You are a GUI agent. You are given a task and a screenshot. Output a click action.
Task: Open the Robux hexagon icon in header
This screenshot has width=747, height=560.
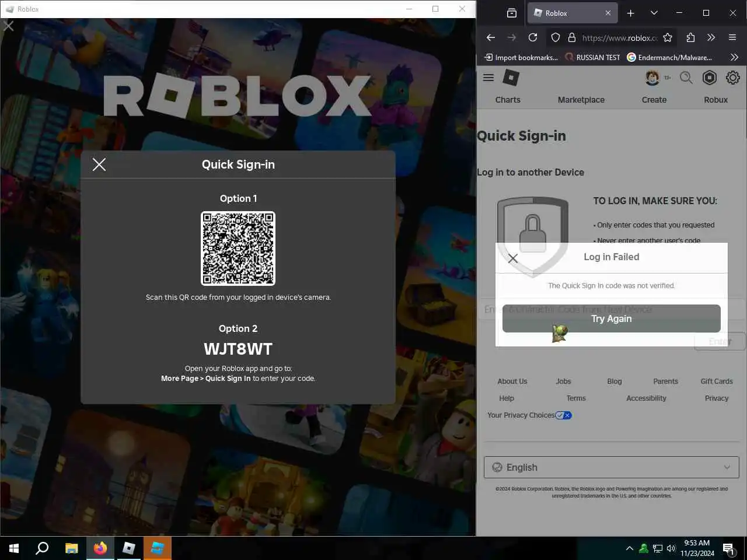pos(710,78)
